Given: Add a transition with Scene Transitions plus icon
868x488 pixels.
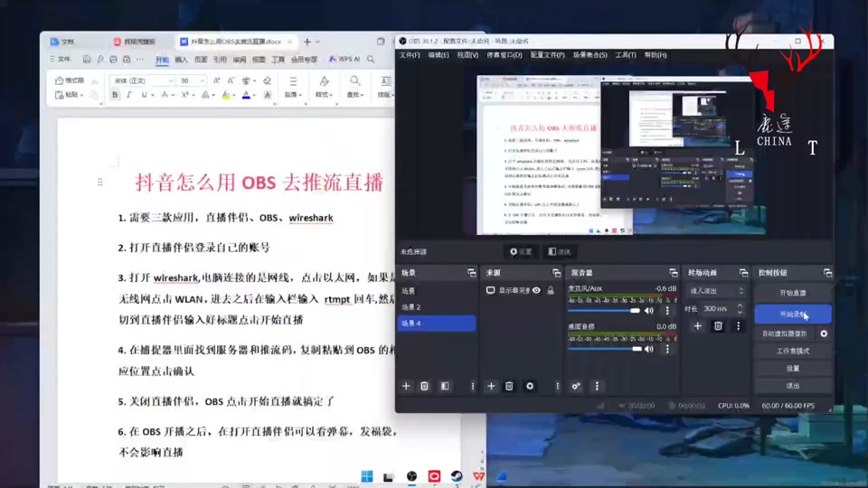Looking at the screenshot, I should point(697,326).
